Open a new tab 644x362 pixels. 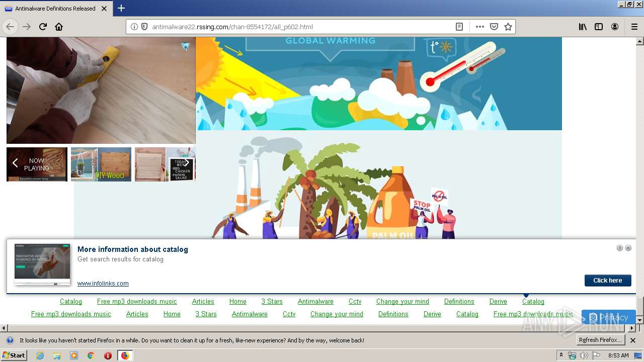(x=121, y=8)
